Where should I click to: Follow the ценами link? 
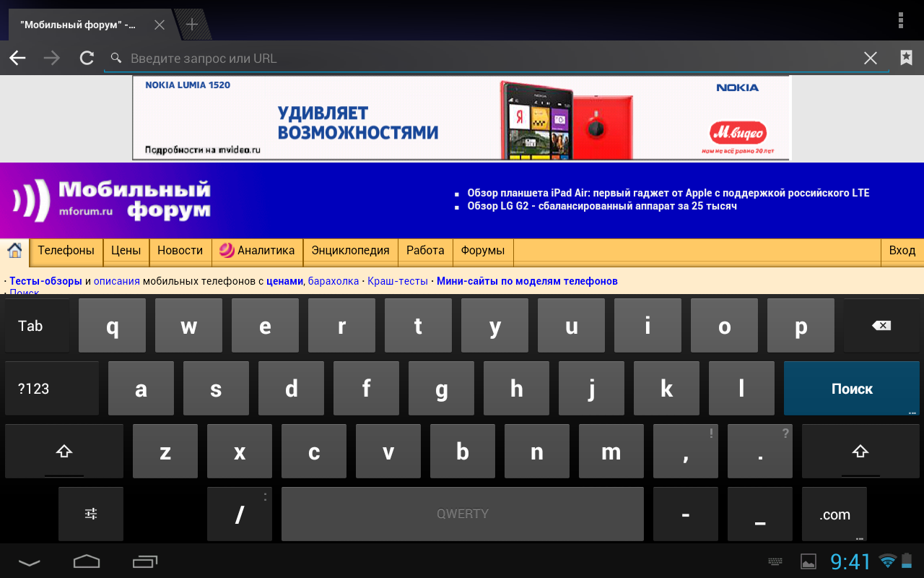[284, 281]
